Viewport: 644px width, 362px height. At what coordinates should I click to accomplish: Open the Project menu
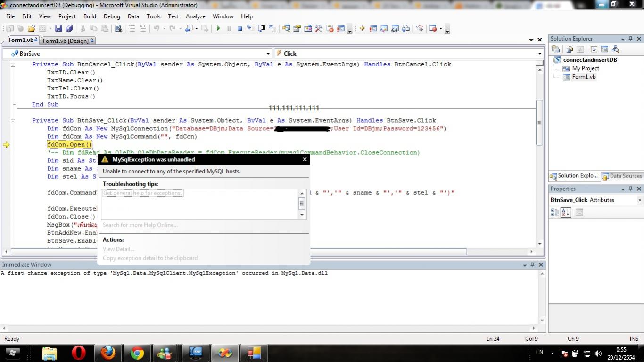(x=67, y=16)
